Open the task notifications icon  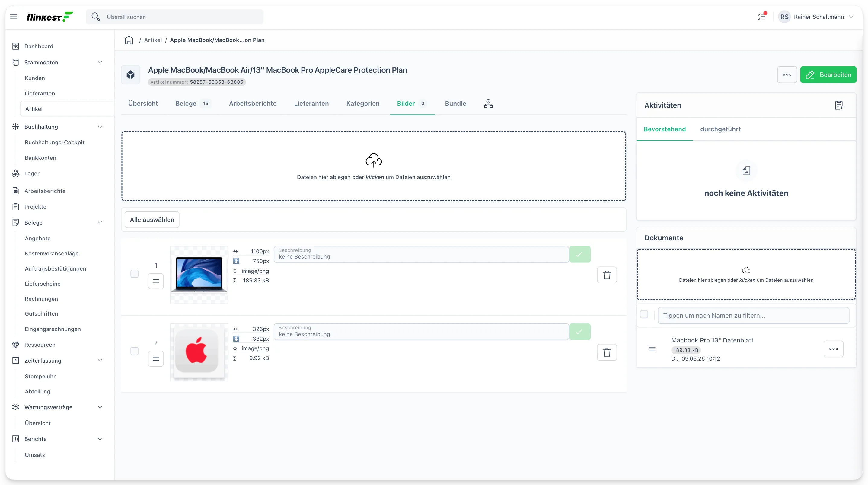pyautogui.click(x=762, y=17)
